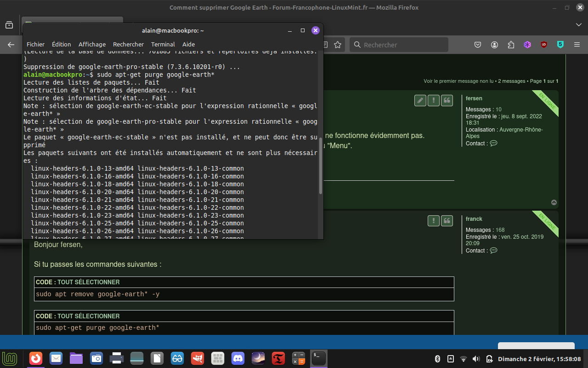
Task: Report fersen's post with exclamation icon
Action: 434,100
